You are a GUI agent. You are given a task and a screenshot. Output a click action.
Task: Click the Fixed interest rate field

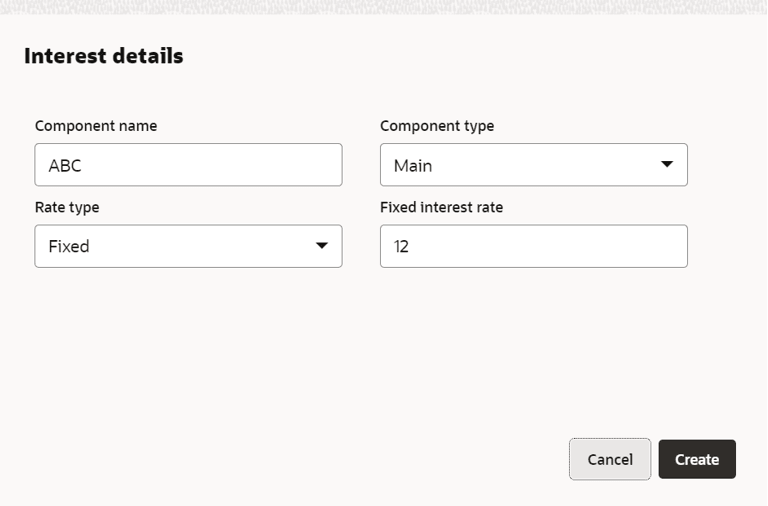534,246
